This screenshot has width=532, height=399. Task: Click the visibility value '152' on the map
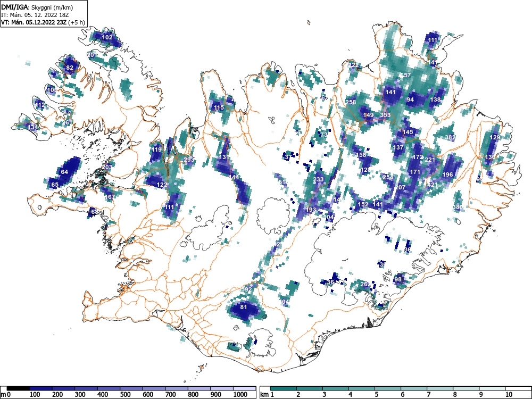point(363,205)
